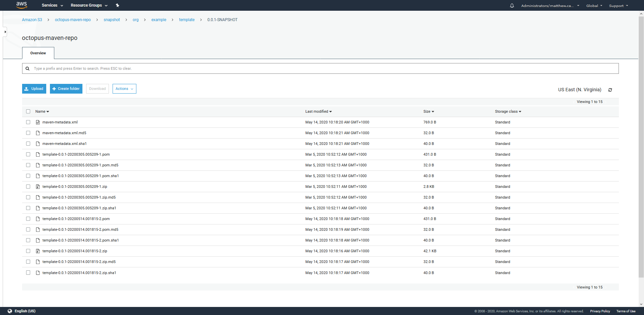Open the snapshot breadcrumb link
Screen dimensions: 644x315
click(112, 20)
